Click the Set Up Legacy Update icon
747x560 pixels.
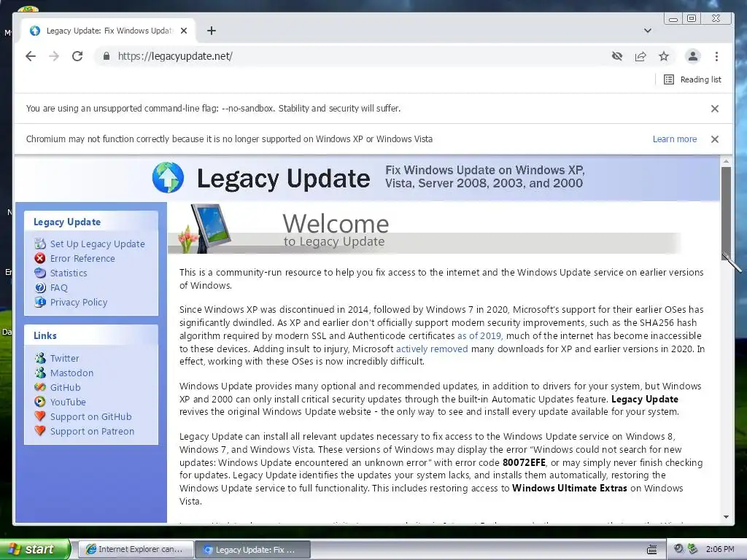click(40, 244)
